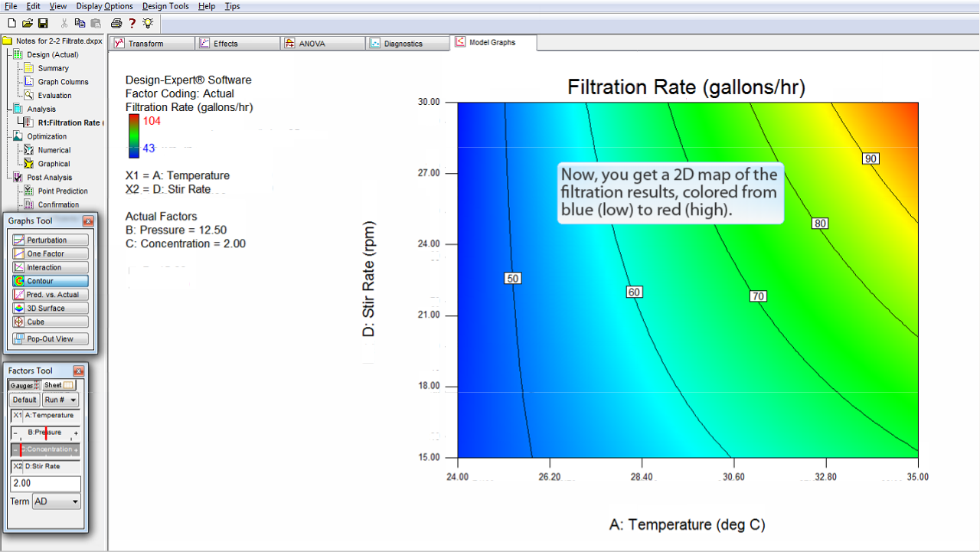Click the New Design toolbar icon
The height and width of the screenshot is (552, 980).
click(x=12, y=24)
